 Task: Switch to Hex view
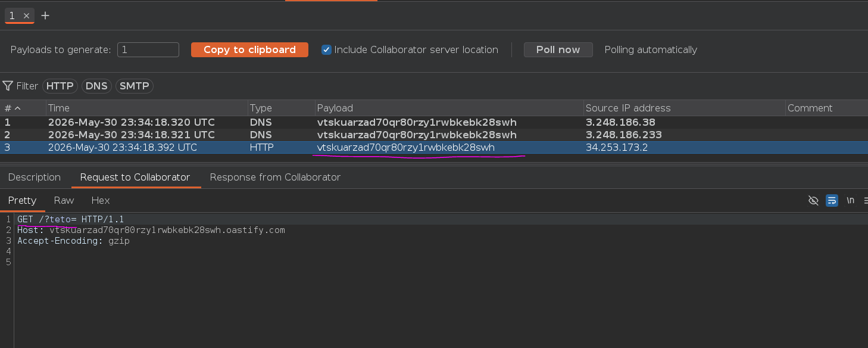[x=101, y=200]
